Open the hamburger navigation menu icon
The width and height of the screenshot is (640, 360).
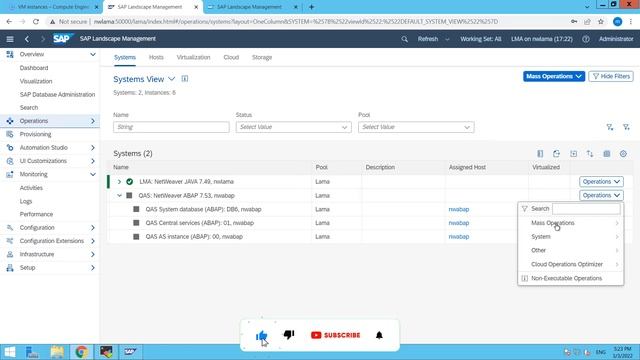click(x=10, y=39)
